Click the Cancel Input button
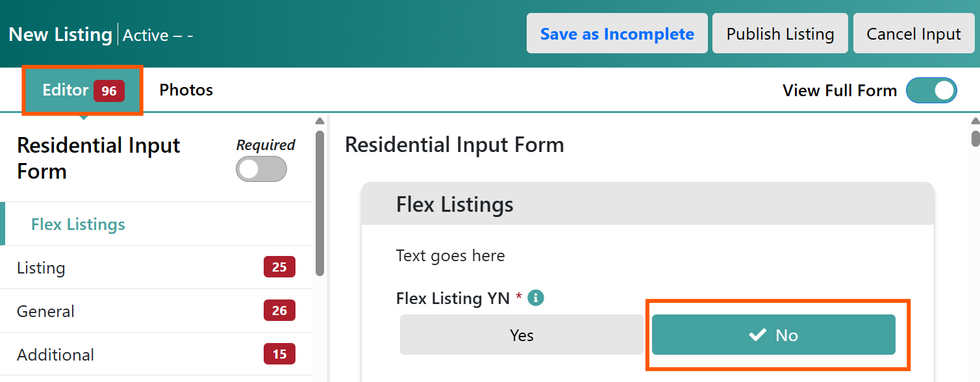The width and height of the screenshot is (980, 382). click(914, 34)
